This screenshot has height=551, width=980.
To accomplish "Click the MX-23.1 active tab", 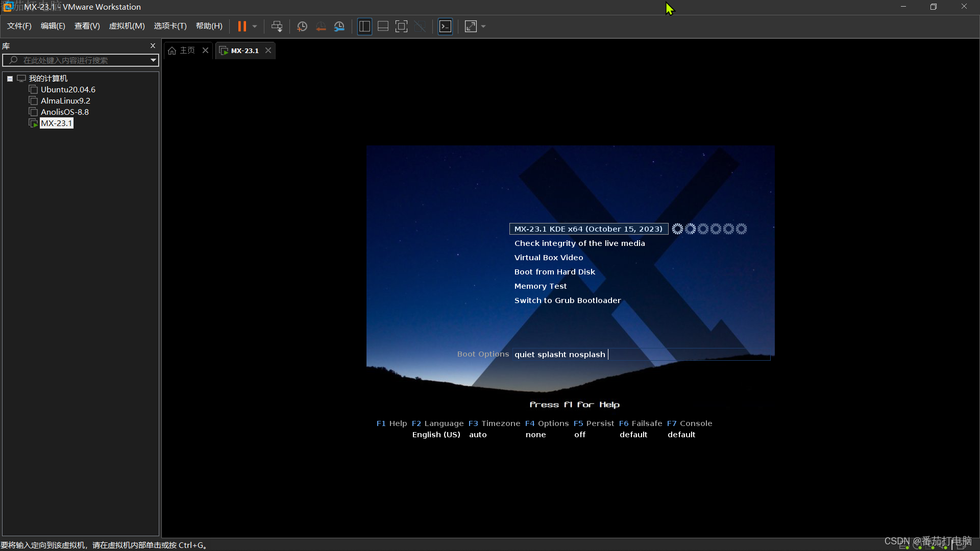I will pos(243,50).
